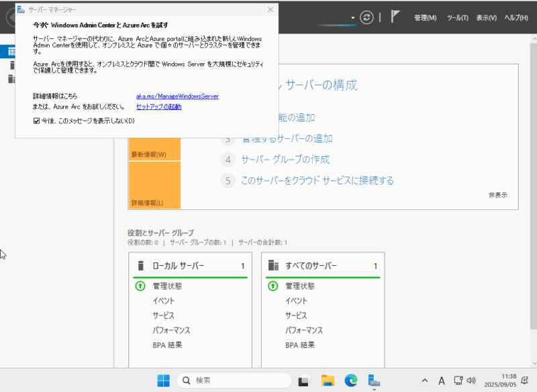Open the ツール(T) menu
Viewport: 537px width, 392px height.
point(458,18)
